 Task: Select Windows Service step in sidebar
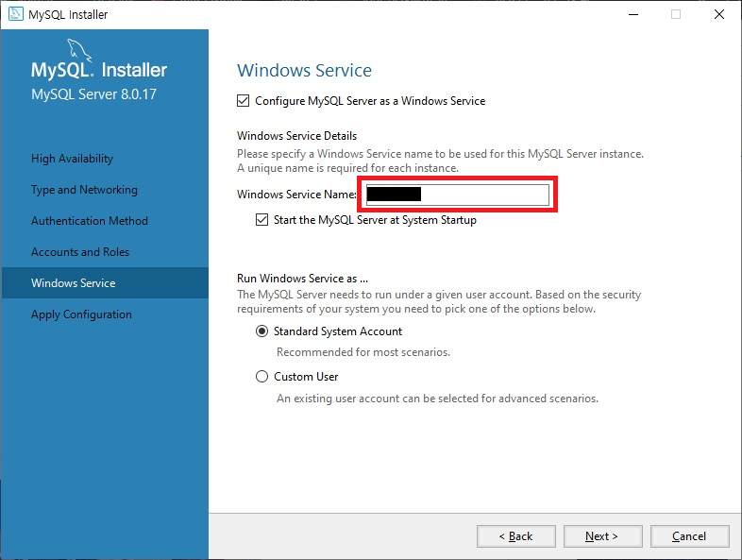tap(105, 283)
